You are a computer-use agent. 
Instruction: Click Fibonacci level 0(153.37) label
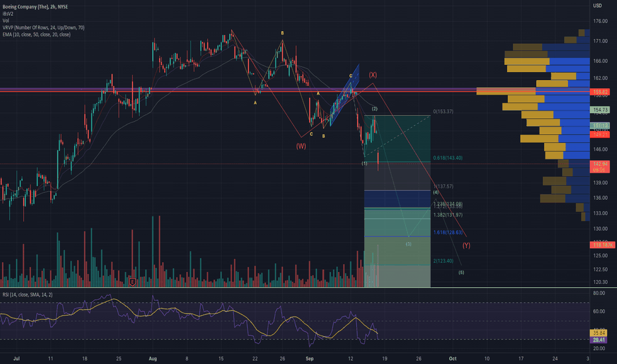coord(443,112)
